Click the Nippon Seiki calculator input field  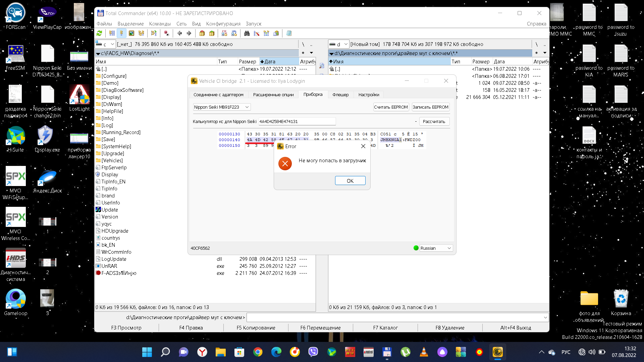tap(297, 122)
